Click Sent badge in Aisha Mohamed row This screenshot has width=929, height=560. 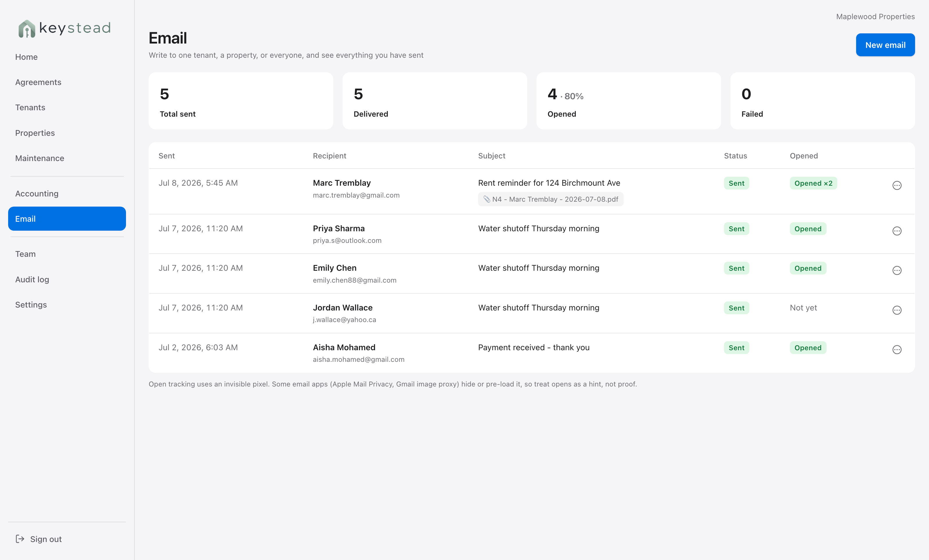(x=736, y=348)
